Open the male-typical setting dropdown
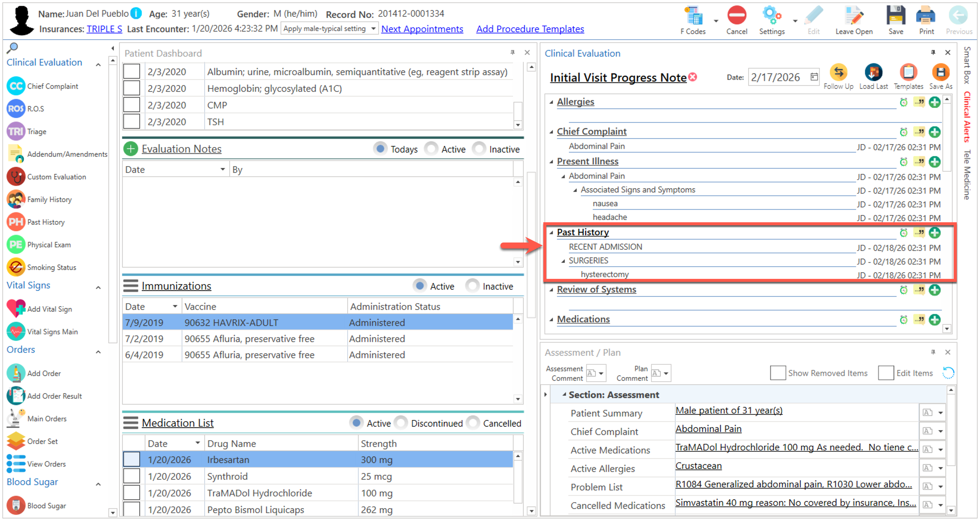This screenshot has width=980, height=519. coord(373,29)
